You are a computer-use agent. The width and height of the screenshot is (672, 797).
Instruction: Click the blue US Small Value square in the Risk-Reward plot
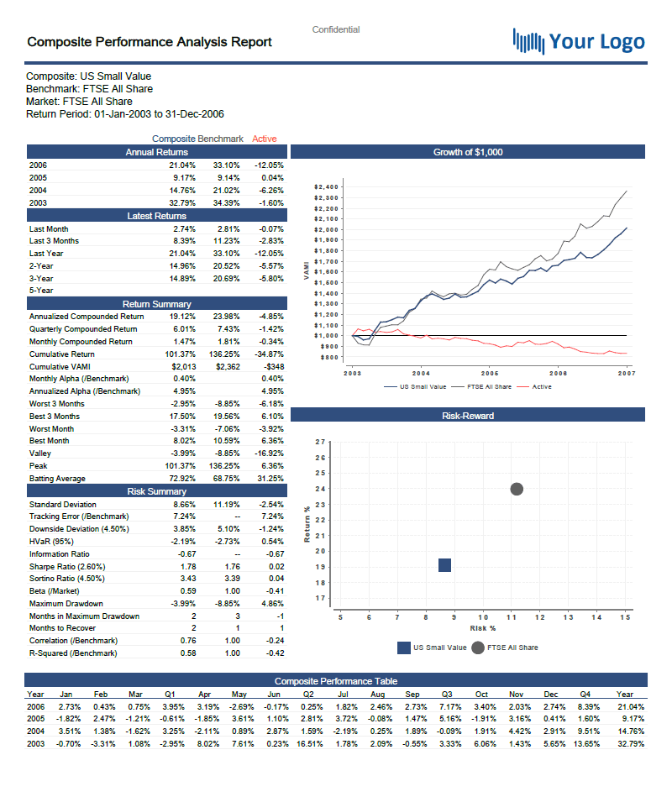click(x=445, y=565)
